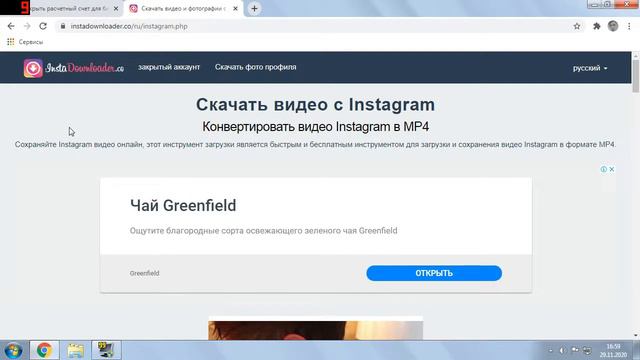Screen dimensions: 640x360
Task: Click the Greenfield ad description text
Action: [x=263, y=231]
